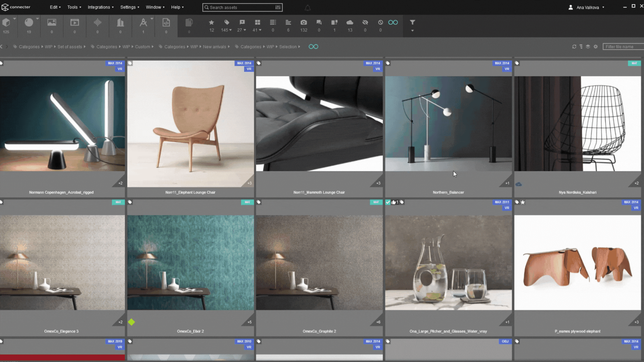Select the audio waveform asset type icon
This screenshot has height=362, width=644.
pos(98,22)
